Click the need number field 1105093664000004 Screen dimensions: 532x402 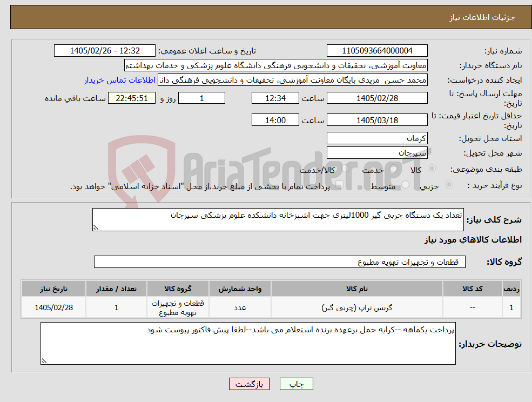coord(377,51)
